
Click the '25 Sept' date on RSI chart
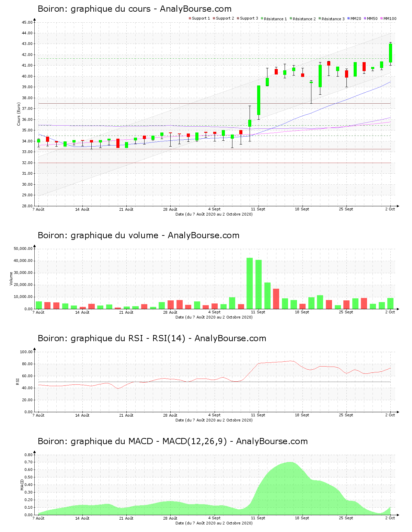[x=346, y=415]
